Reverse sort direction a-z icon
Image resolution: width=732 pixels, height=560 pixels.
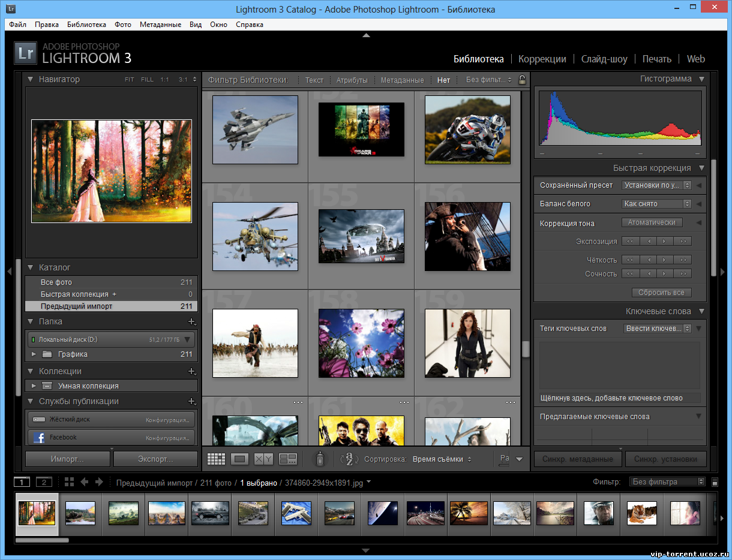point(349,459)
